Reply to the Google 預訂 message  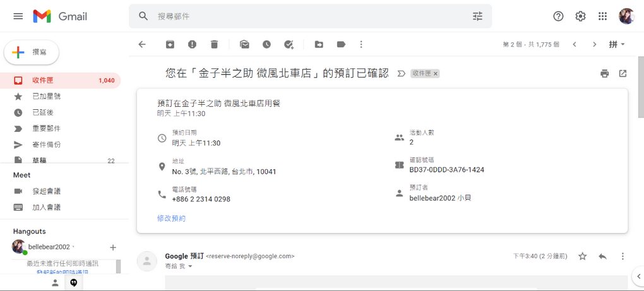point(602,256)
